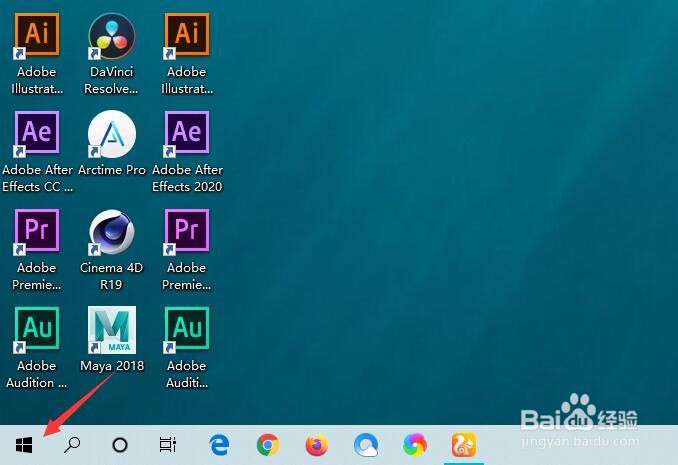Select Illustrator shortcut right of DaVinci Resolve
The height and width of the screenshot is (465, 678).
187,54
